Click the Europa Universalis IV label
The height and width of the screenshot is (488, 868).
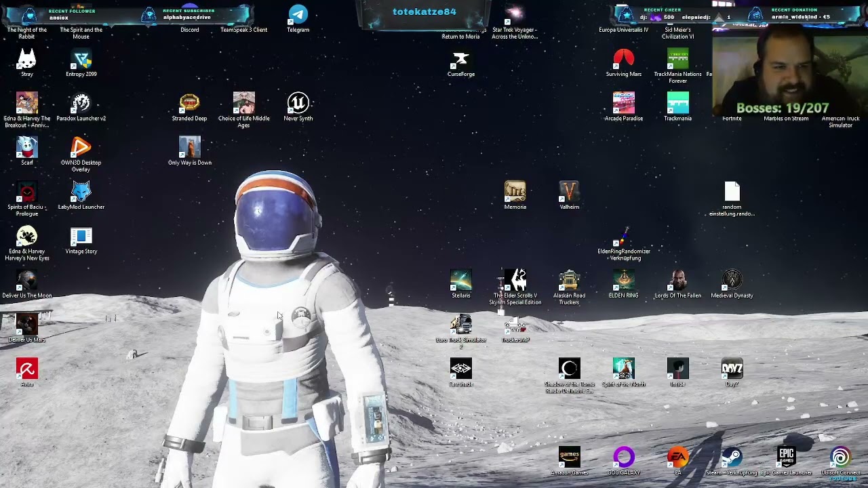[624, 30]
